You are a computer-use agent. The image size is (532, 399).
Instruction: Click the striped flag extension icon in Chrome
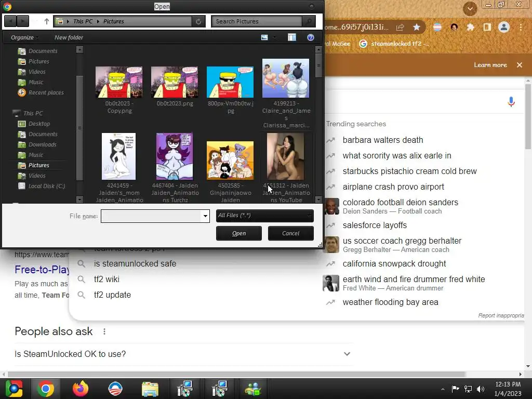pos(437,27)
